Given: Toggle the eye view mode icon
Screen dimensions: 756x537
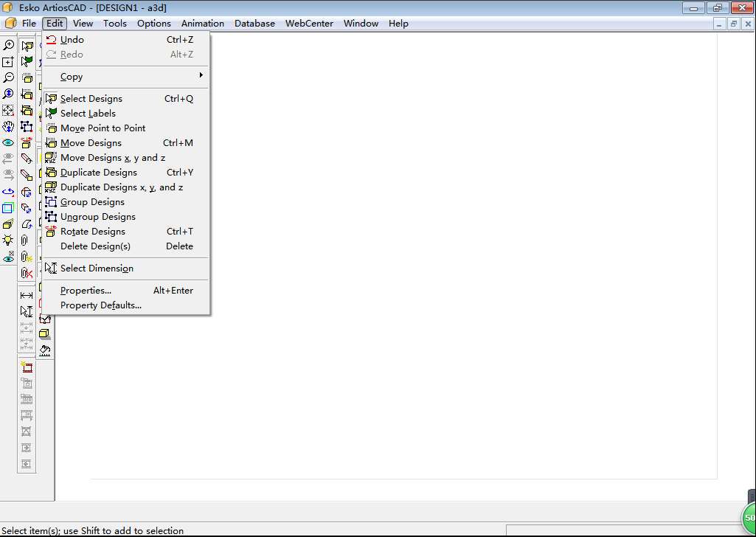Looking at the screenshot, I should pos(8,143).
